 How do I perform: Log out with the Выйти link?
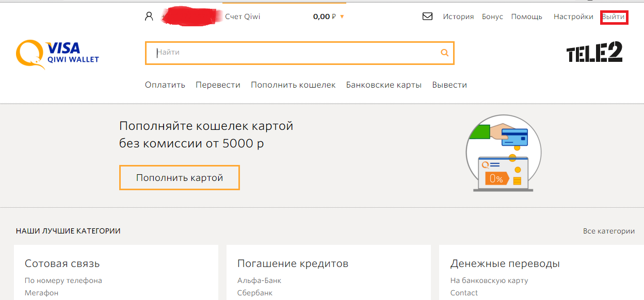pos(614,17)
